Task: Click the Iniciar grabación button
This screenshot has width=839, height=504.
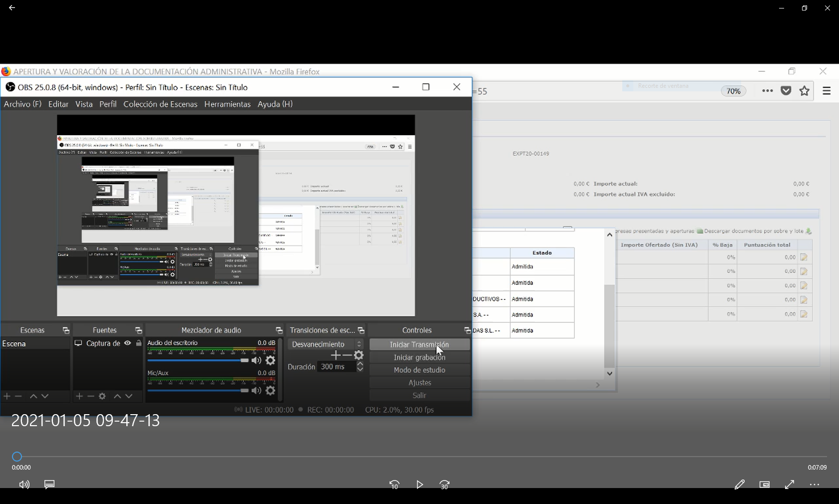Action: tap(419, 357)
